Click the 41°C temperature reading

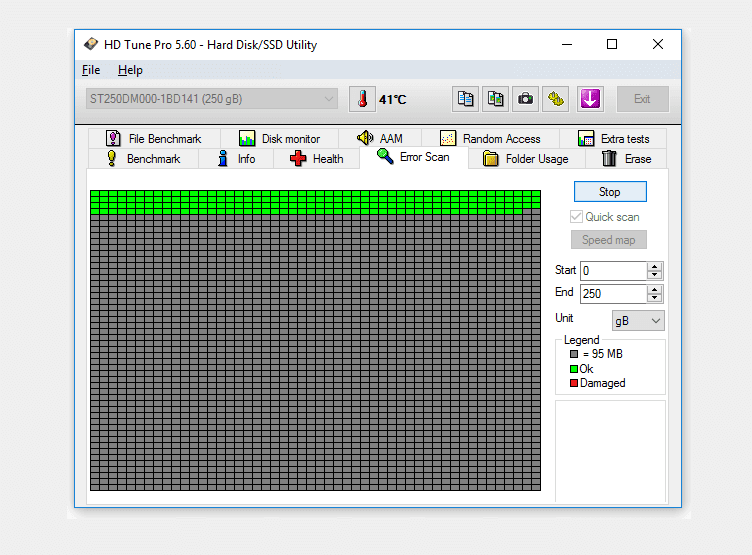coord(392,100)
